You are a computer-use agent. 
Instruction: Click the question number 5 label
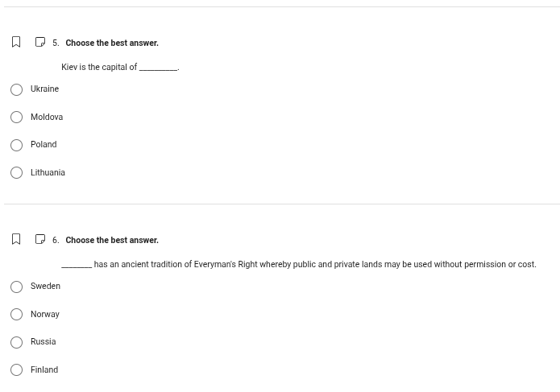point(56,43)
